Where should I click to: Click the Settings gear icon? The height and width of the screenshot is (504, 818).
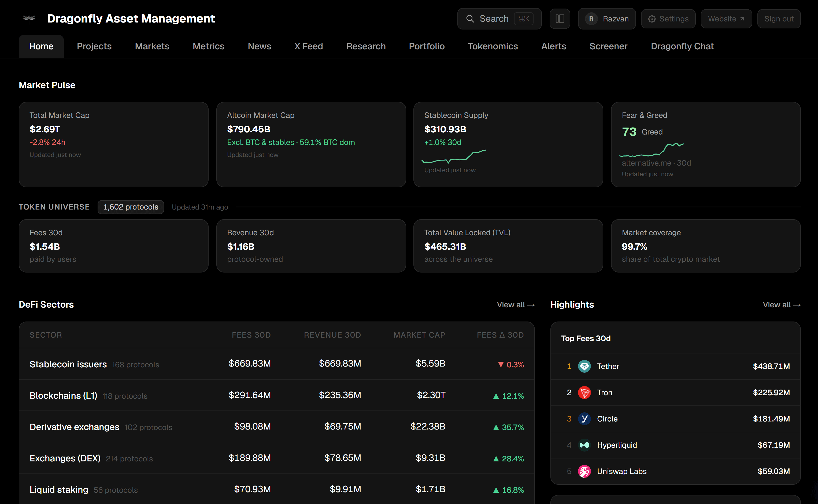(652, 19)
